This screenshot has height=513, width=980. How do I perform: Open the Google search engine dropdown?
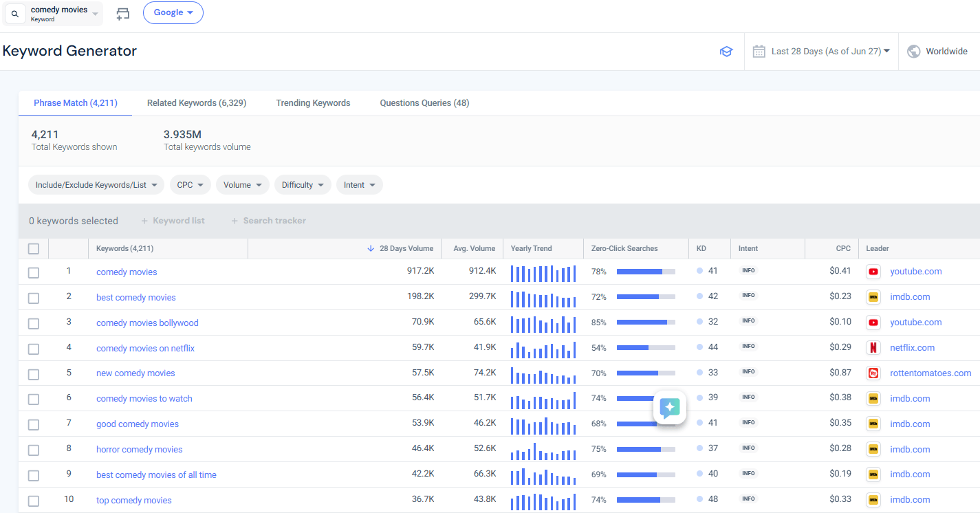pos(173,12)
